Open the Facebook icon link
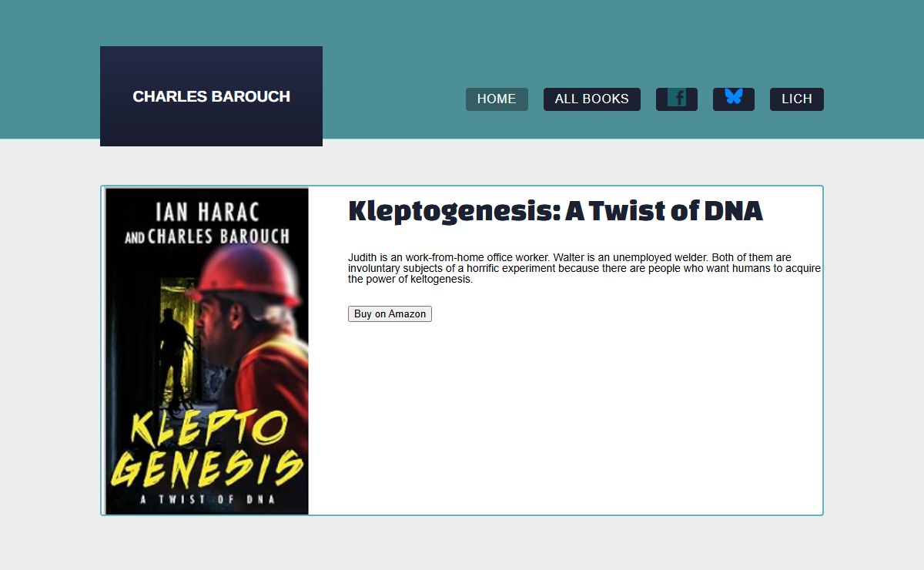The height and width of the screenshot is (570, 924). [x=677, y=99]
